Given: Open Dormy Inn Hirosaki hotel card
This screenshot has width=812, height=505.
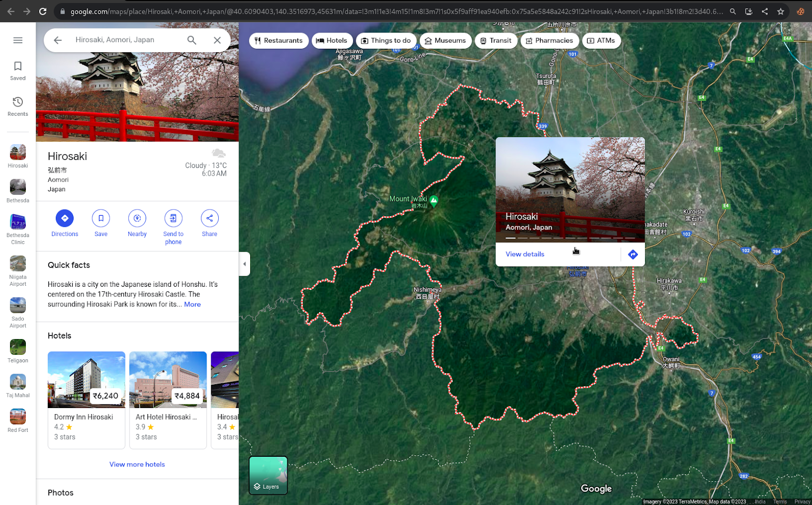Looking at the screenshot, I should tap(86, 400).
